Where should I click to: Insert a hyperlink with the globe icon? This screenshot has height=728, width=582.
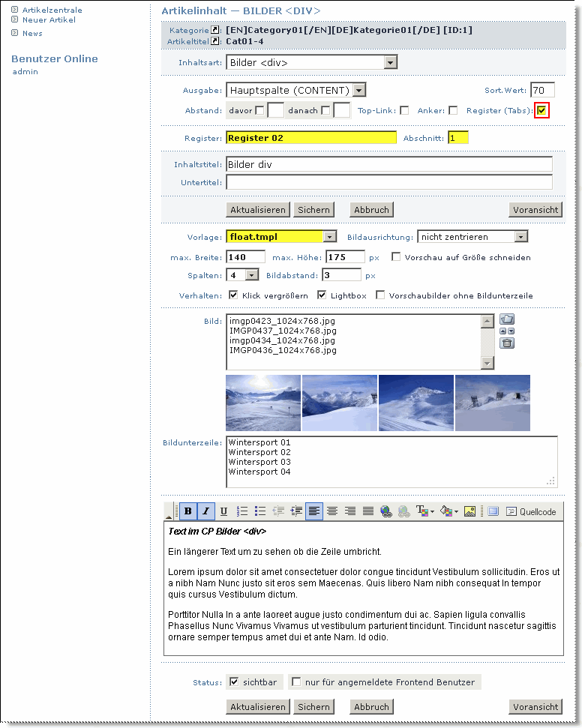click(386, 511)
